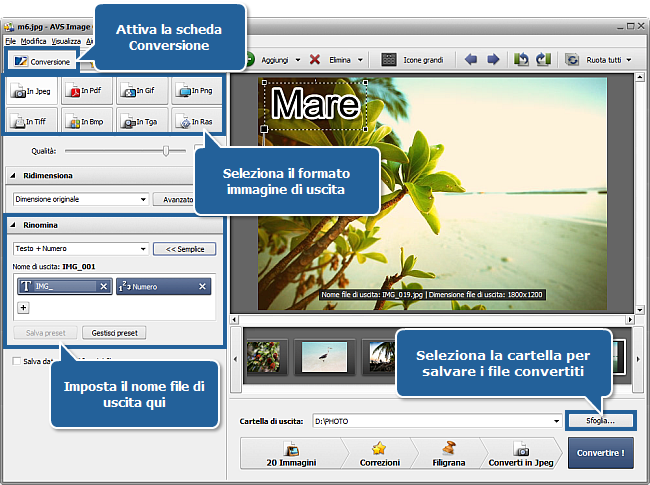Rotate image counterclockwise

[x=521, y=60]
